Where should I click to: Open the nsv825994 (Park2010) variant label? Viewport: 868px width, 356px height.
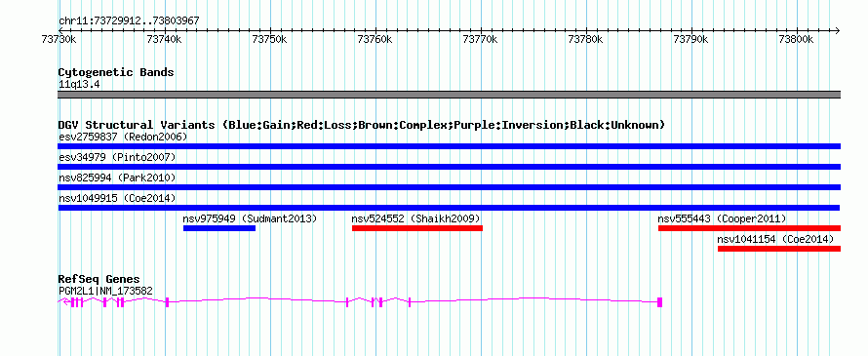click(x=117, y=178)
